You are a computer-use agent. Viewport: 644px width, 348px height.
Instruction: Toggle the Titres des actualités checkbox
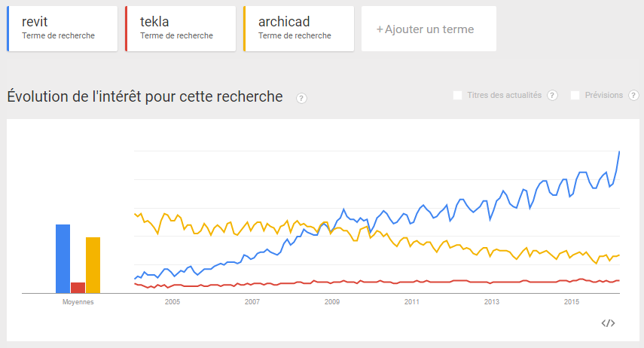point(457,95)
